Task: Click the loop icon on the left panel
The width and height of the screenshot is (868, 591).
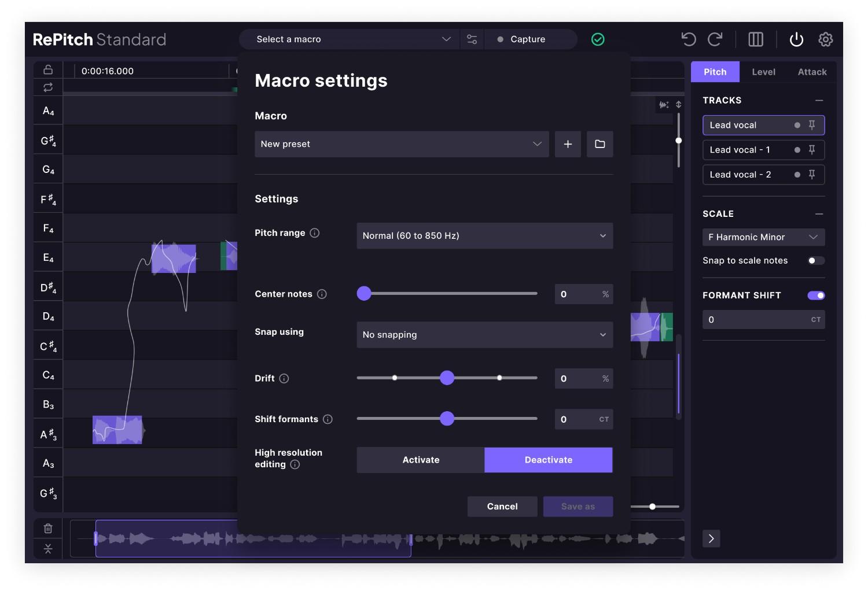Action: 47,87
